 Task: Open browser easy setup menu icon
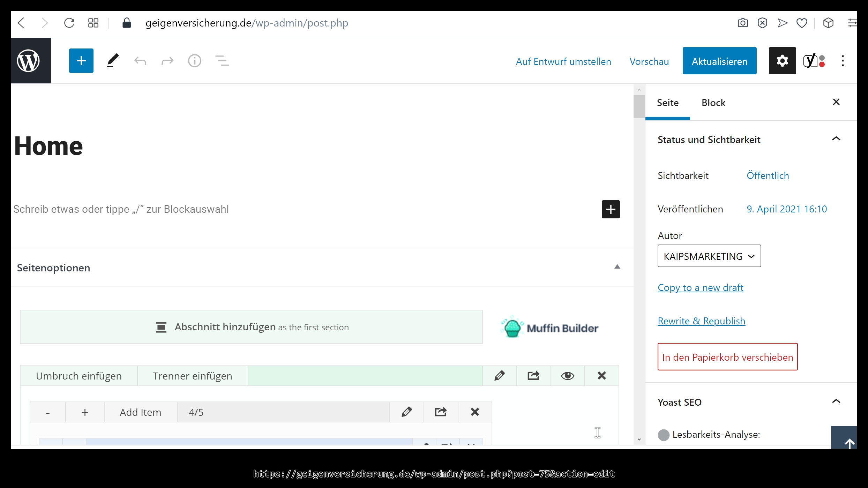point(852,23)
